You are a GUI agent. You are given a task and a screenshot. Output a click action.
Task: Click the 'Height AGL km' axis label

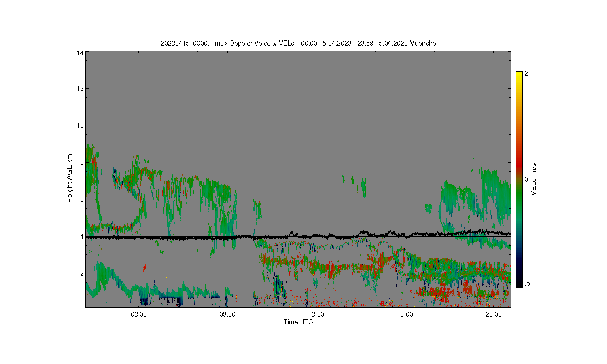point(70,178)
